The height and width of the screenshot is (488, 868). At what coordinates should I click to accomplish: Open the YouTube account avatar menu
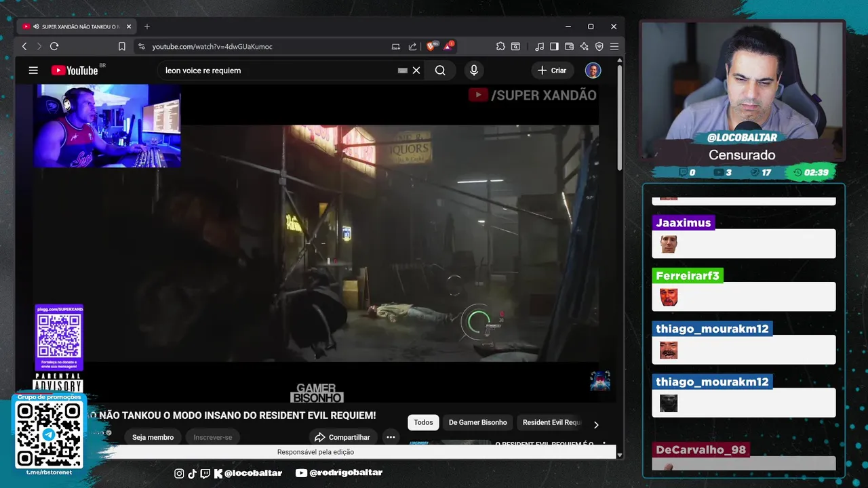(x=593, y=70)
